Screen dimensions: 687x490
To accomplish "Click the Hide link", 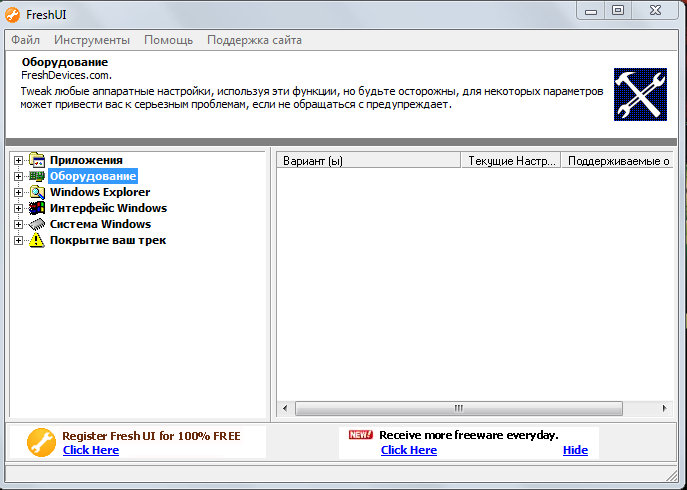I will pyautogui.click(x=575, y=450).
